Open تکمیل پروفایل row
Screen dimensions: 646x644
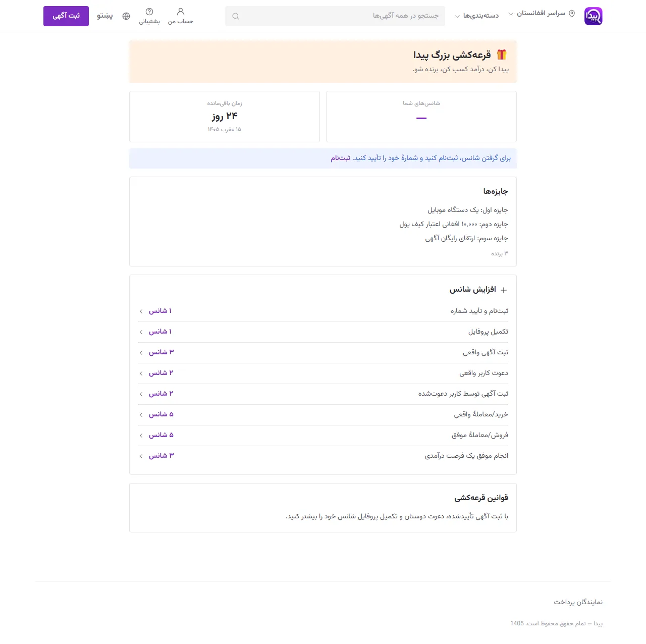[x=323, y=332]
